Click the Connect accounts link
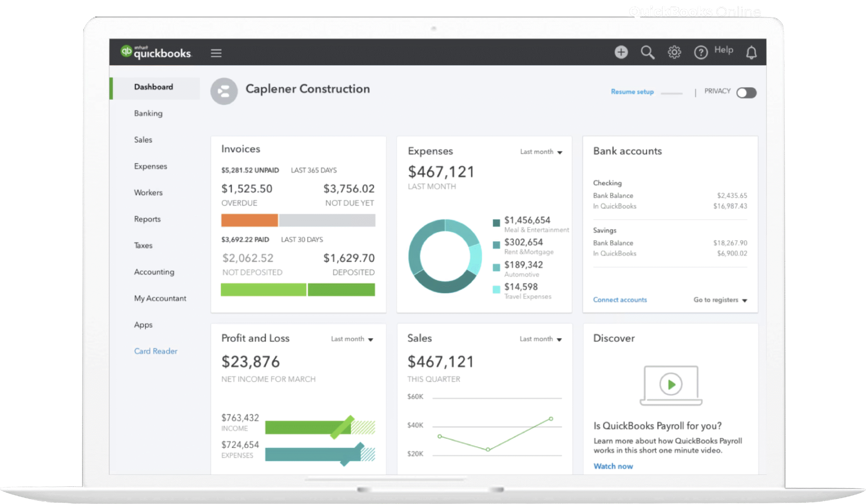Image resolution: width=866 pixels, height=504 pixels. click(620, 300)
